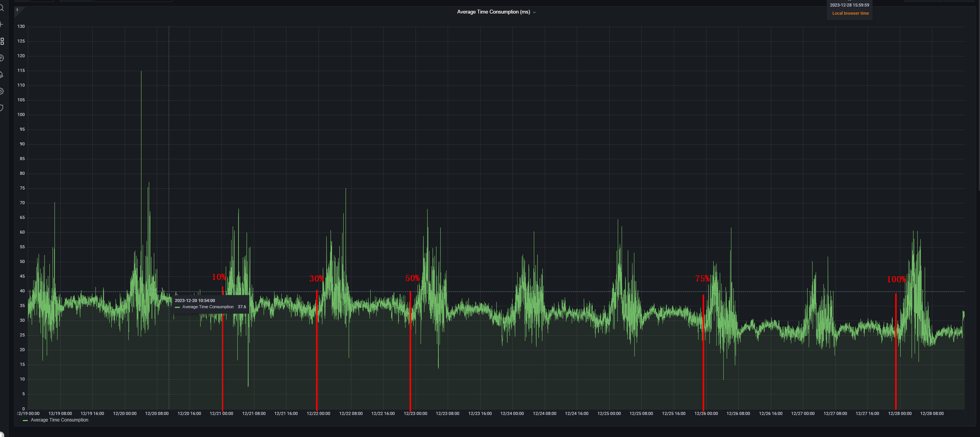
Task: Click the y-axis label '75'
Action: pyautogui.click(x=22, y=188)
